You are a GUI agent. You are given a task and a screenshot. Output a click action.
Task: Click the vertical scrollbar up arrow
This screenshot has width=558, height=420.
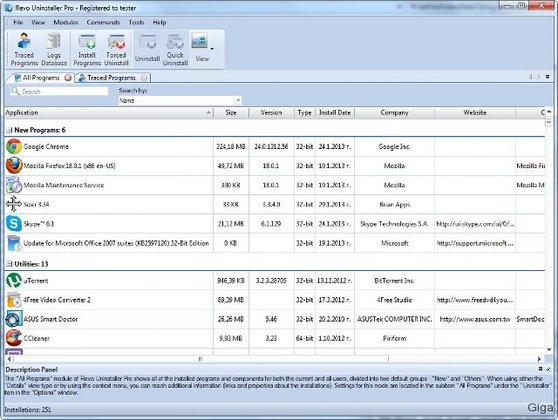pyautogui.click(x=549, y=112)
